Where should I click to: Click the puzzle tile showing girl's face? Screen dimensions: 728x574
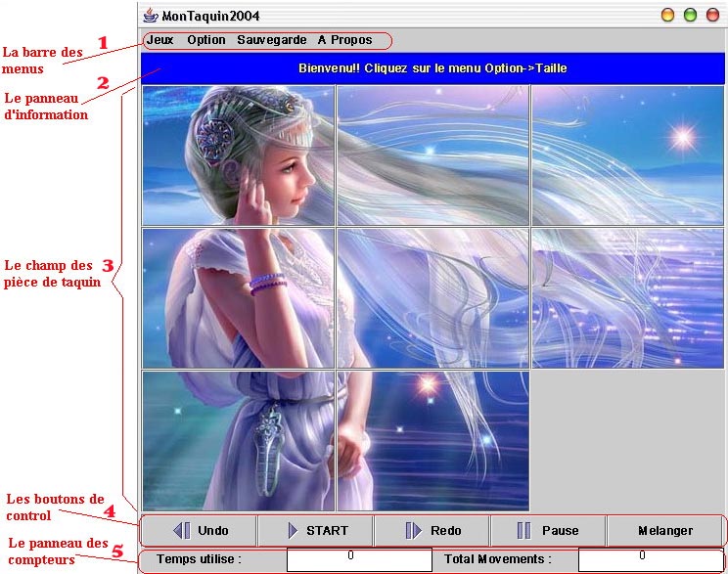(x=238, y=155)
